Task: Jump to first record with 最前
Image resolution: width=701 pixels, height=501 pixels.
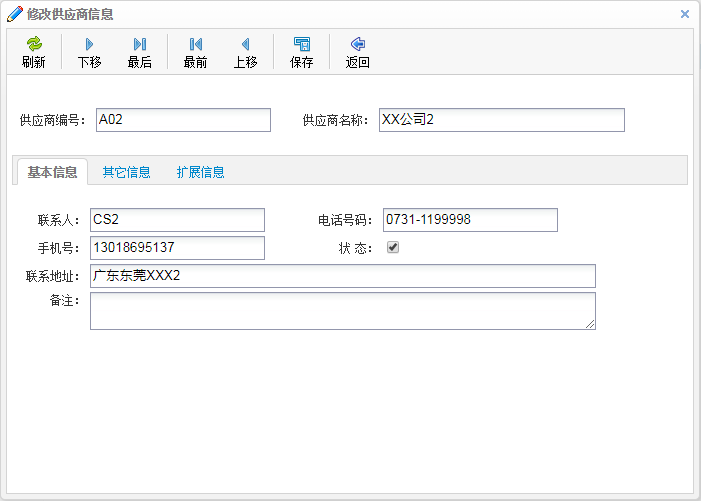Action: click(x=195, y=52)
